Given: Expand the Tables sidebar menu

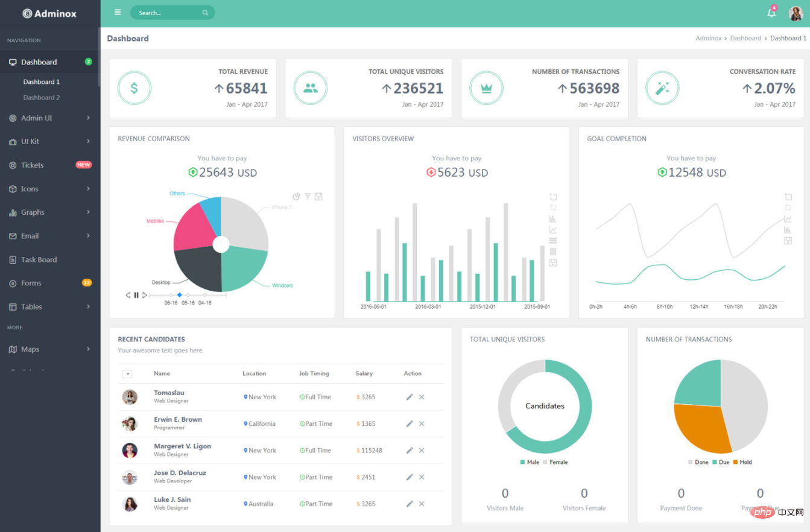Looking at the screenshot, I should click(x=50, y=306).
